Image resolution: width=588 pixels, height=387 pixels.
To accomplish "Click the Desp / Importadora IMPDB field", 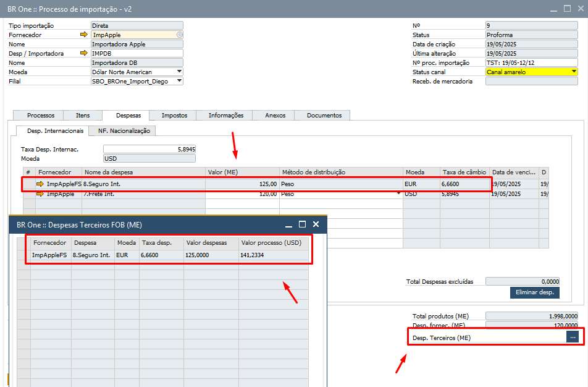I will (x=137, y=53).
